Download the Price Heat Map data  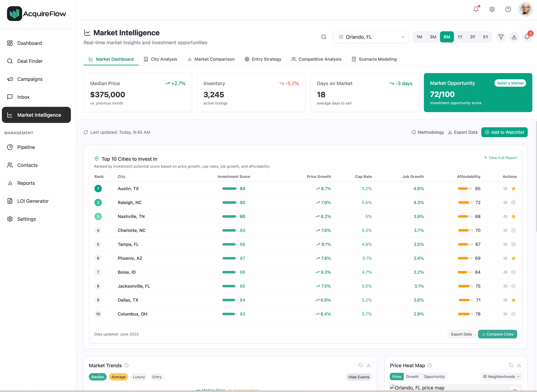(x=519, y=365)
